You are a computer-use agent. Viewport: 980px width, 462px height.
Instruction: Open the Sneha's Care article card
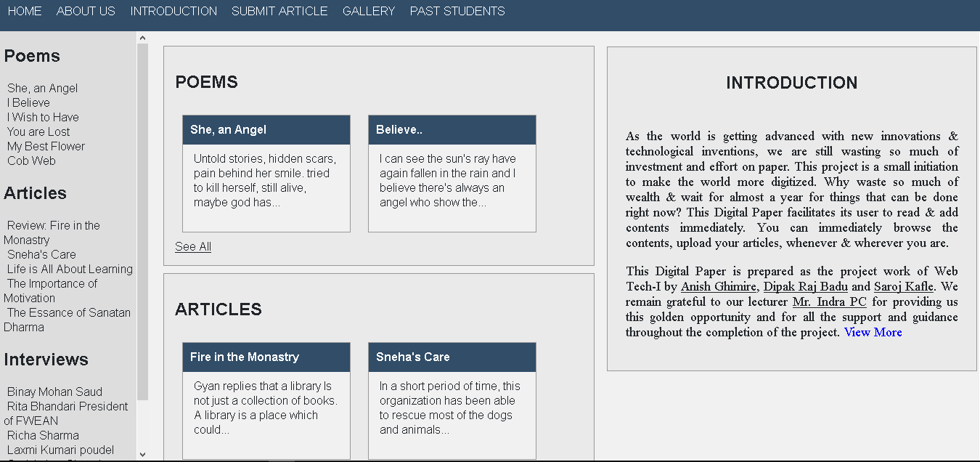pyautogui.click(x=452, y=401)
